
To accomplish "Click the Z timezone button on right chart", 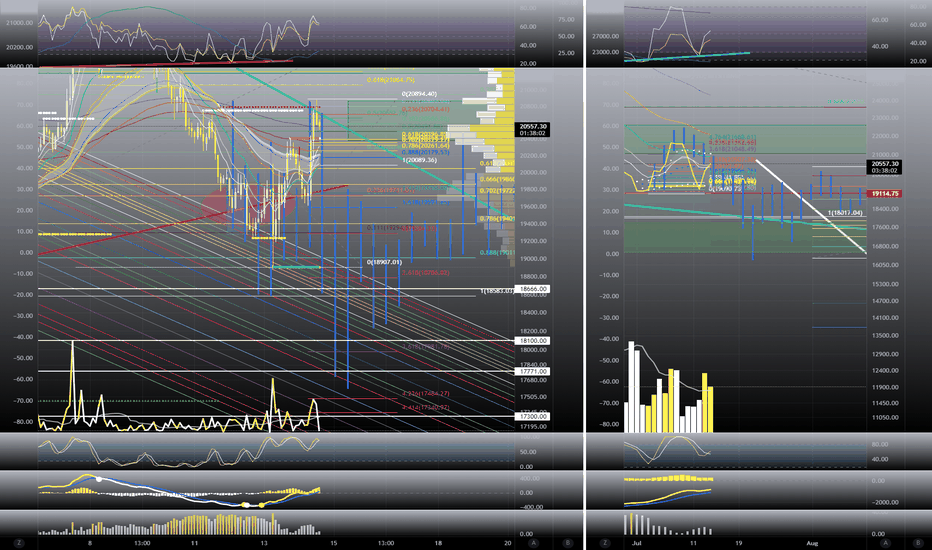I will 605,543.
